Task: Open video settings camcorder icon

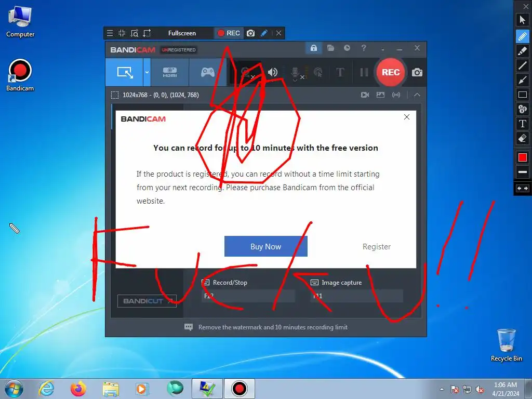Action: click(x=365, y=95)
